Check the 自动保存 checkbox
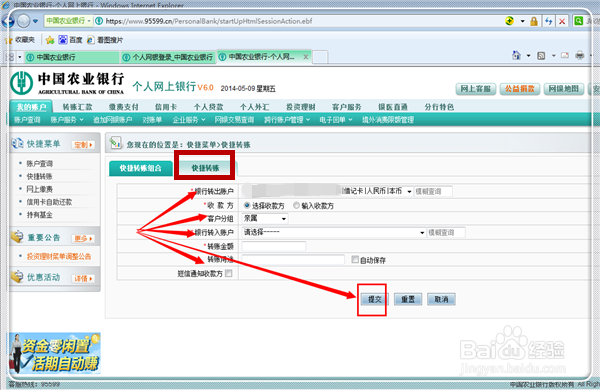Image resolution: width=600 pixels, height=390 pixels. click(x=355, y=259)
